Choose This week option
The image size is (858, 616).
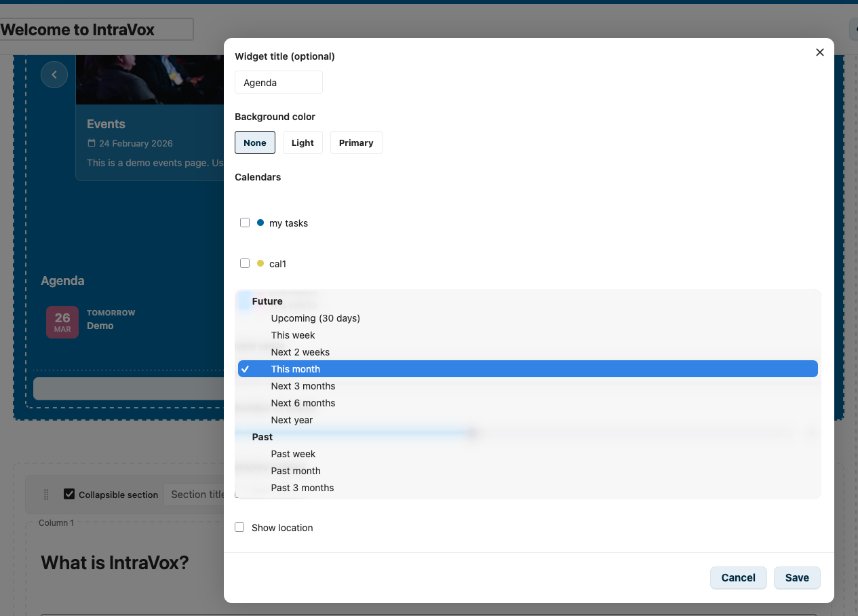[x=528, y=335]
